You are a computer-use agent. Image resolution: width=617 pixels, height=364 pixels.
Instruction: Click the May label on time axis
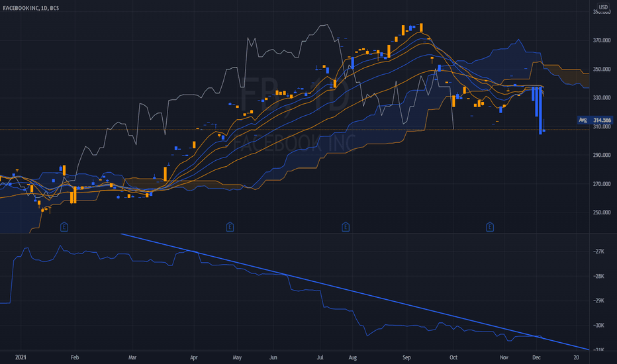click(x=237, y=357)
